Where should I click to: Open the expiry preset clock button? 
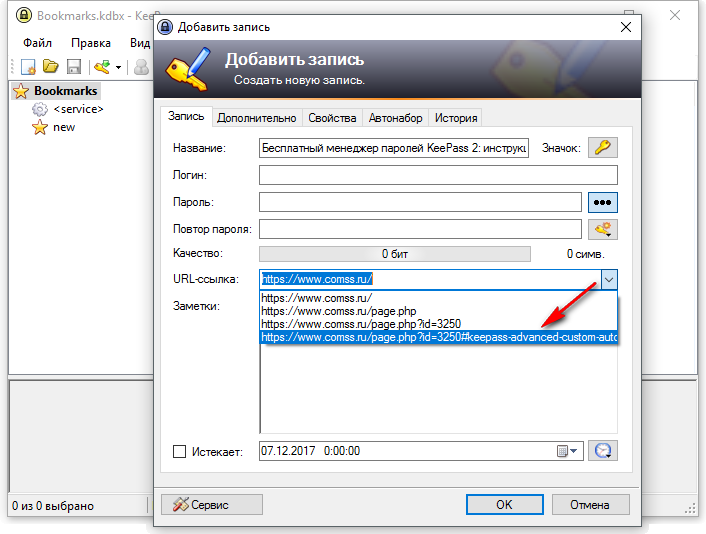pyautogui.click(x=602, y=451)
